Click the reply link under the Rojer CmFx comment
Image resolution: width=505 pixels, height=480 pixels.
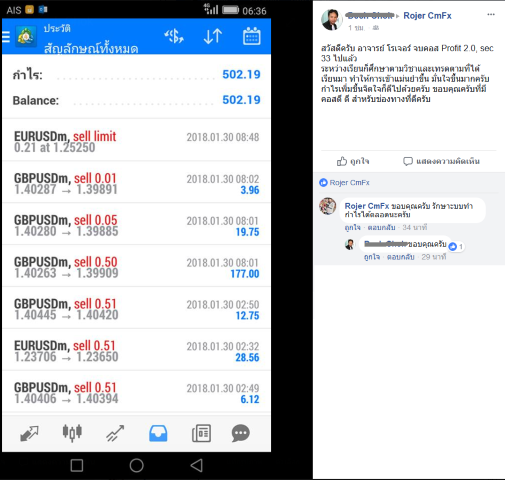click(381, 227)
